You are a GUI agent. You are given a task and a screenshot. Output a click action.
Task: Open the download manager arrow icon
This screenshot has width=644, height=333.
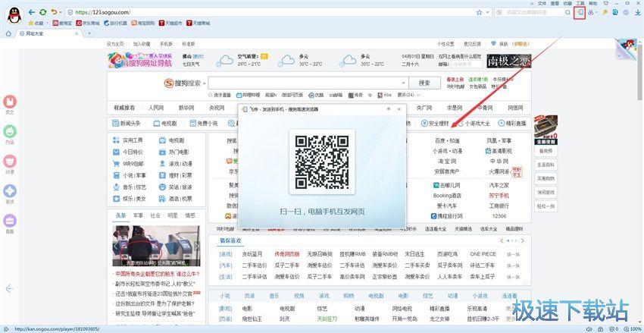coord(637,12)
